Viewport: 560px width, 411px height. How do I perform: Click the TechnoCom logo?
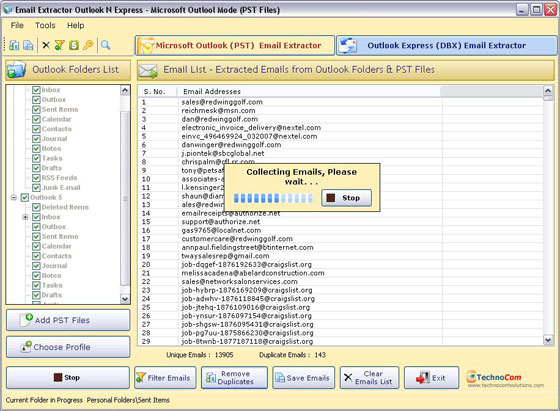(505, 379)
